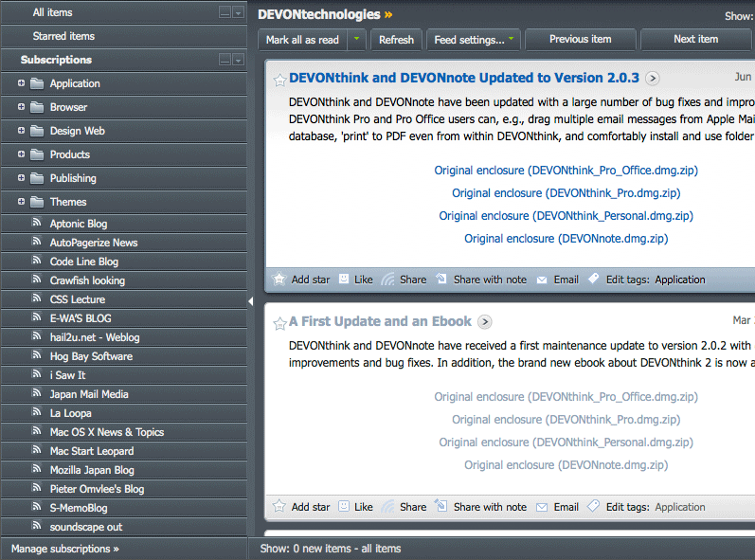Viewport: 755px width, 560px height.
Task: Go to Next item
Action: (x=695, y=39)
